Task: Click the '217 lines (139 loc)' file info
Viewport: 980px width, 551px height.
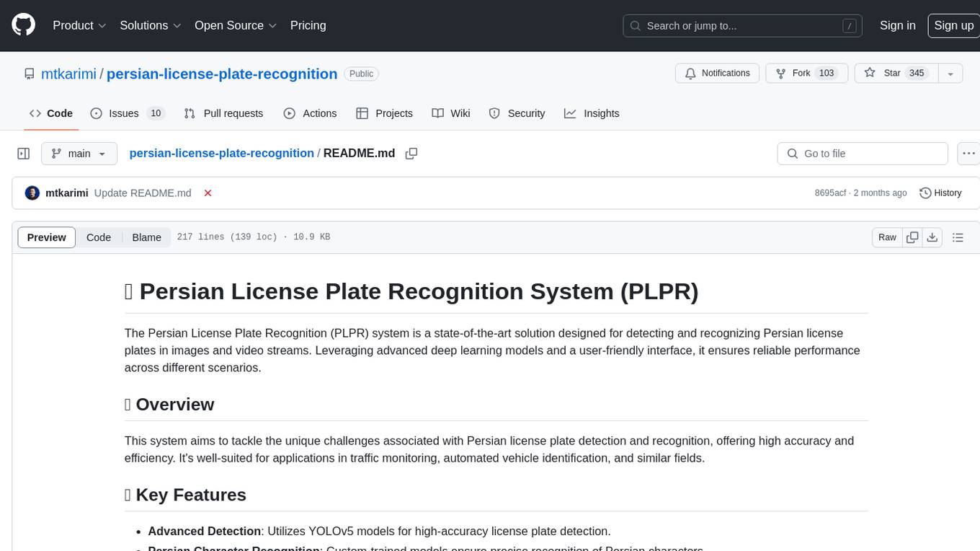Action: [227, 237]
